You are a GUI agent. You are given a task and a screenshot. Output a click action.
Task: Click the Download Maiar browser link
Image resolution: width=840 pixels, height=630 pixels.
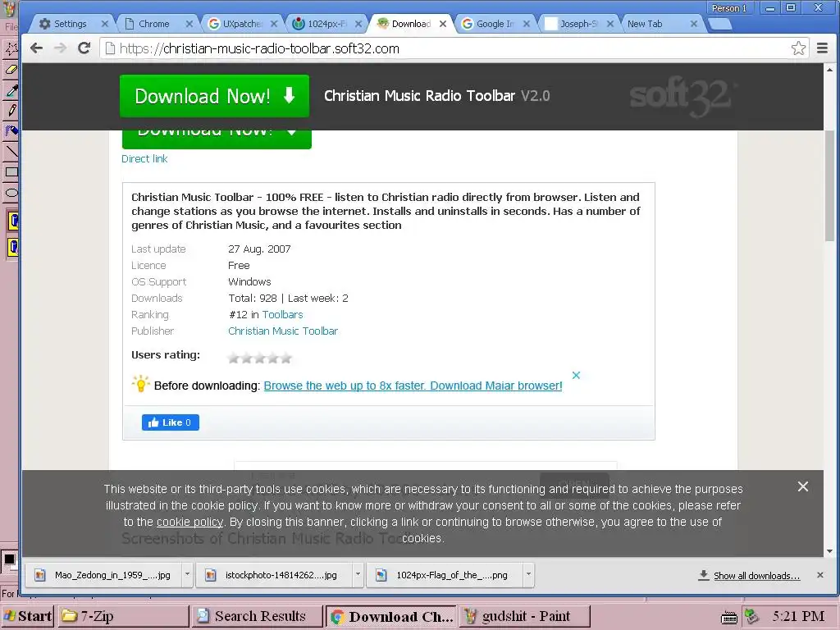[413, 386]
